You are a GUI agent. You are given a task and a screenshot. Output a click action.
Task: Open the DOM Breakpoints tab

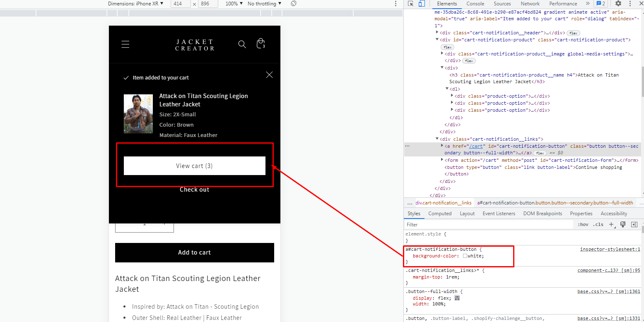543,214
